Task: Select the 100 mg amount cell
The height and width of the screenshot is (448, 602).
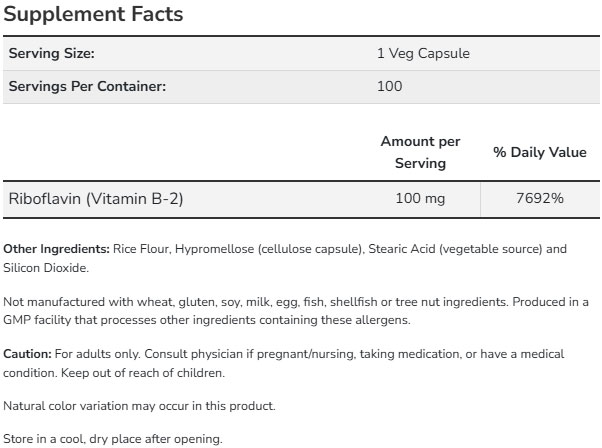Action: tap(420, 198)
